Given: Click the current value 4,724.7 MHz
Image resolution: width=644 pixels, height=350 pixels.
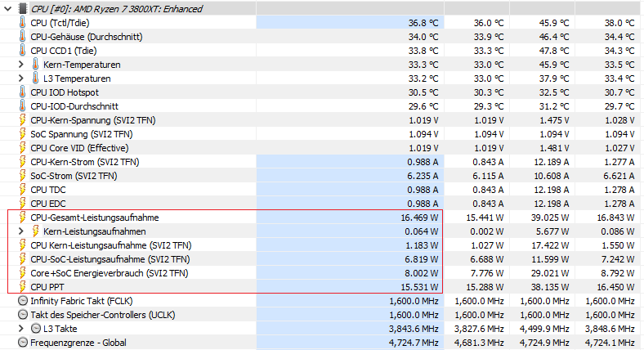Looking at the screenshot, I should (x=414, y=343).
